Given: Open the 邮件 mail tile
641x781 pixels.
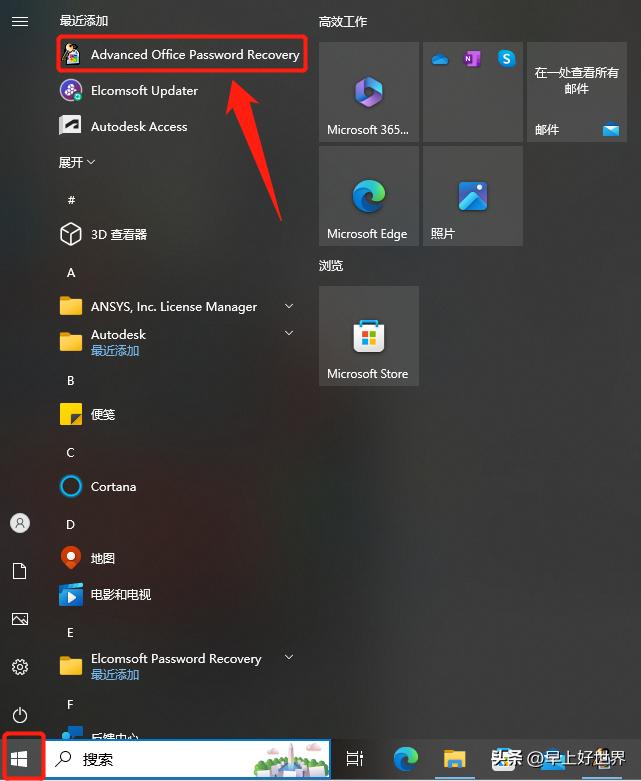Looking at the screenshot, I should coord(577,92).
